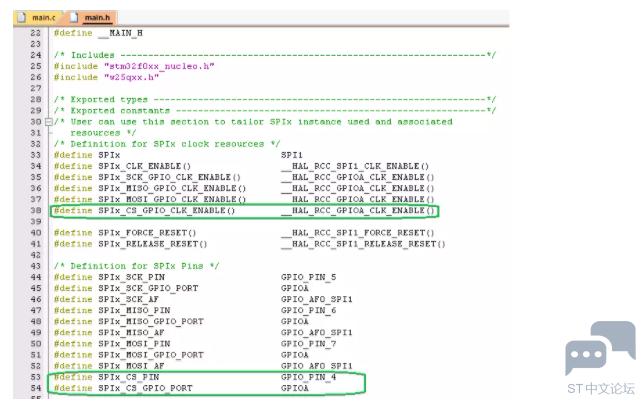Image resolution: width=644 pixels, height=404 pixels.
Task: Collapse the comment block at line 30
Action: [x=49, y=122]
